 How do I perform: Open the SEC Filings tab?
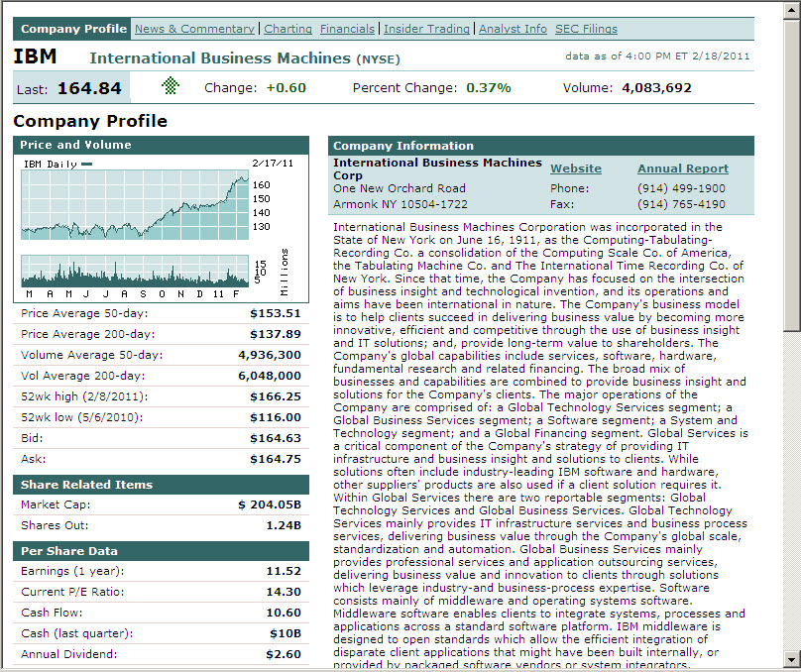(x=586, y=29)
